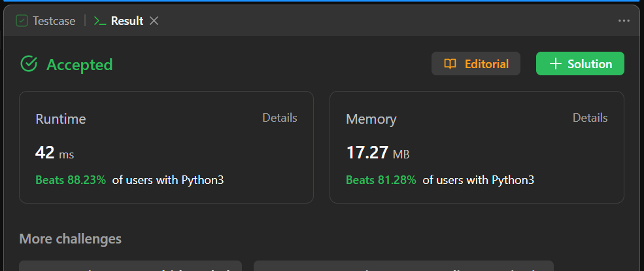This screenshot has width=644, height=271.
Task: Select the Result tab label
Action: 127,21
